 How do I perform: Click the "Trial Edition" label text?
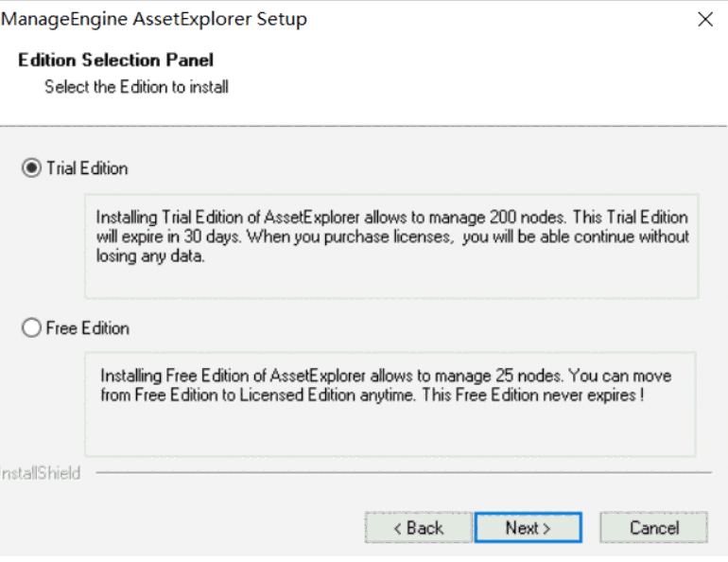click(x=87, y=168)
